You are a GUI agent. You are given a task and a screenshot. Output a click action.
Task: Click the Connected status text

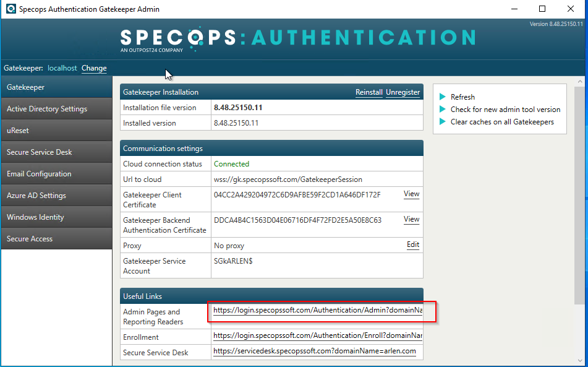231,164
